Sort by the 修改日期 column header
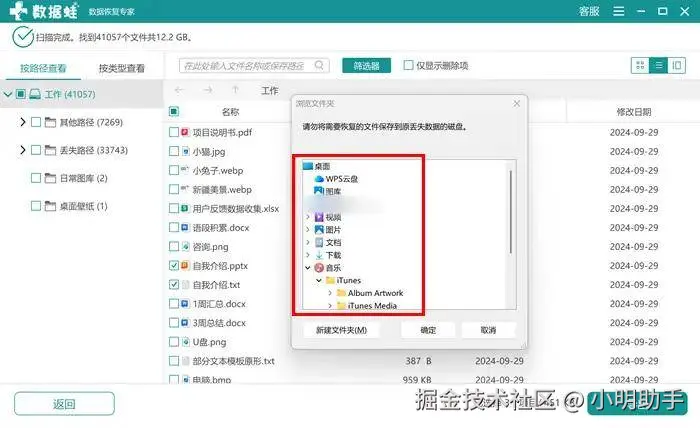 (634, 112)
